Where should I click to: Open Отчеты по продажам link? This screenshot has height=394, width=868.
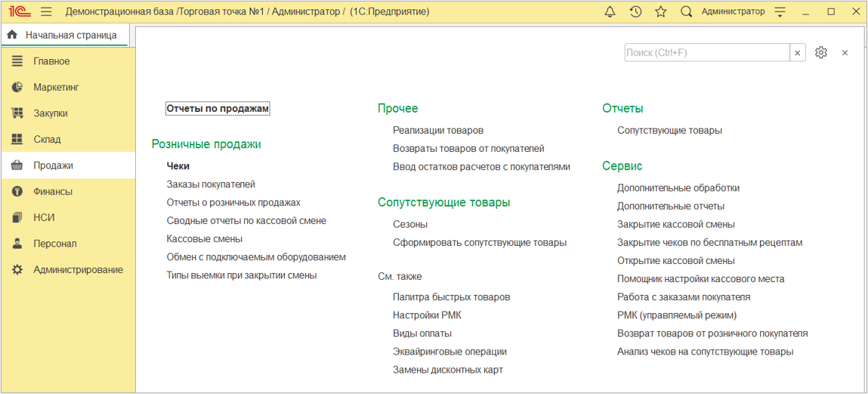(x=218, y=109)
